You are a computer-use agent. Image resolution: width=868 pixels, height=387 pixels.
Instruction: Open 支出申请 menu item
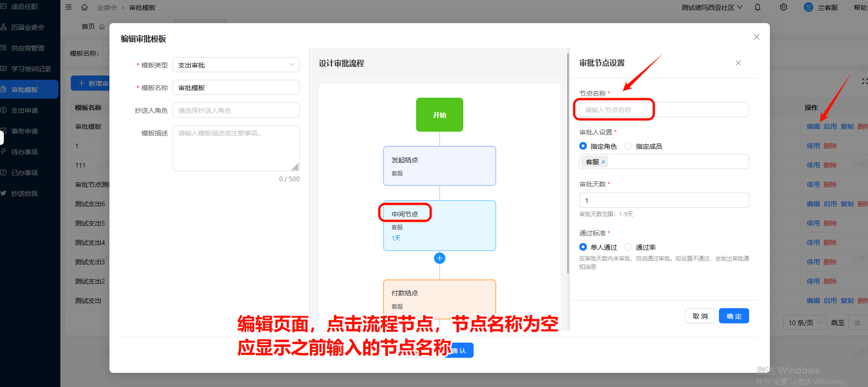click(x=25, y=110)
